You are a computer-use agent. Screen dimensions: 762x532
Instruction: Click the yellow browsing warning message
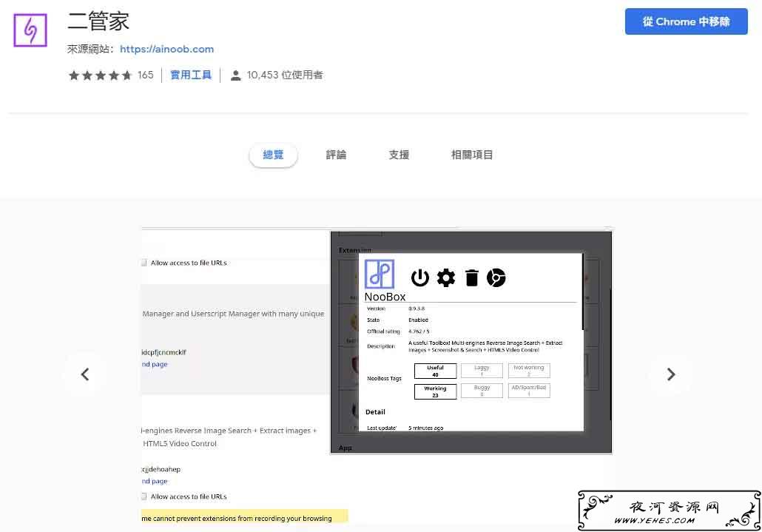[244, 516]
